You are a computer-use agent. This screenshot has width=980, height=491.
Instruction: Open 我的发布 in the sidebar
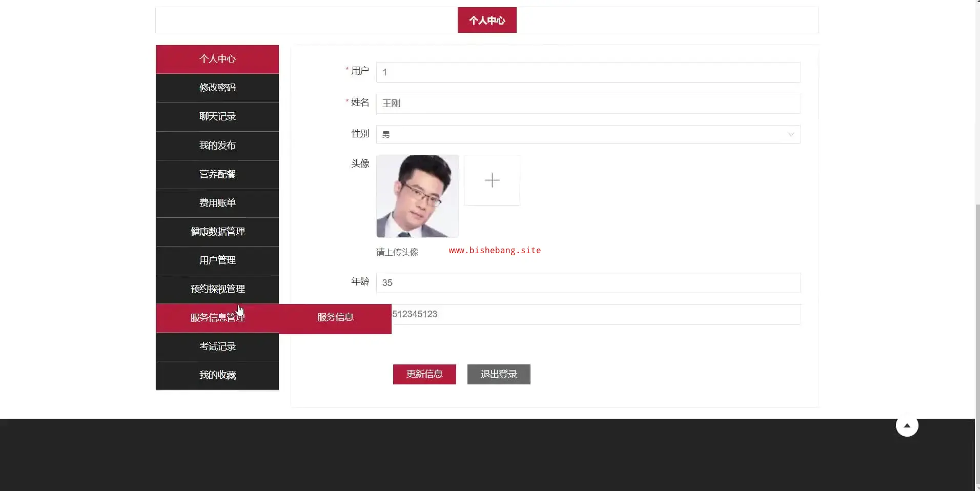(x=217, y=146)
